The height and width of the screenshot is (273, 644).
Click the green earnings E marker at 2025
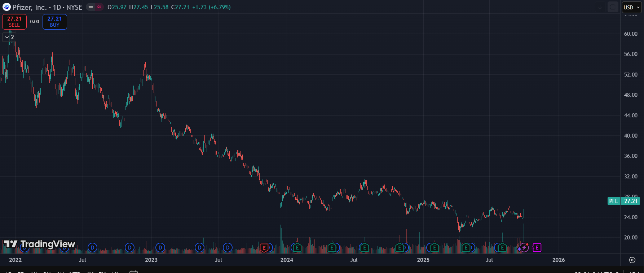[x=434, y=248]
